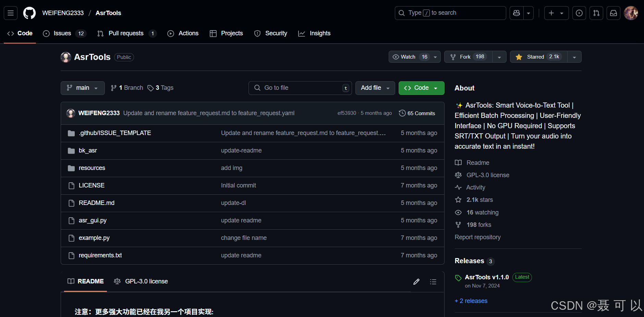Image resolution: width=644 pixels, height=317 pixels.
Task: Click the Go to file search field
Action: [300, 88]
